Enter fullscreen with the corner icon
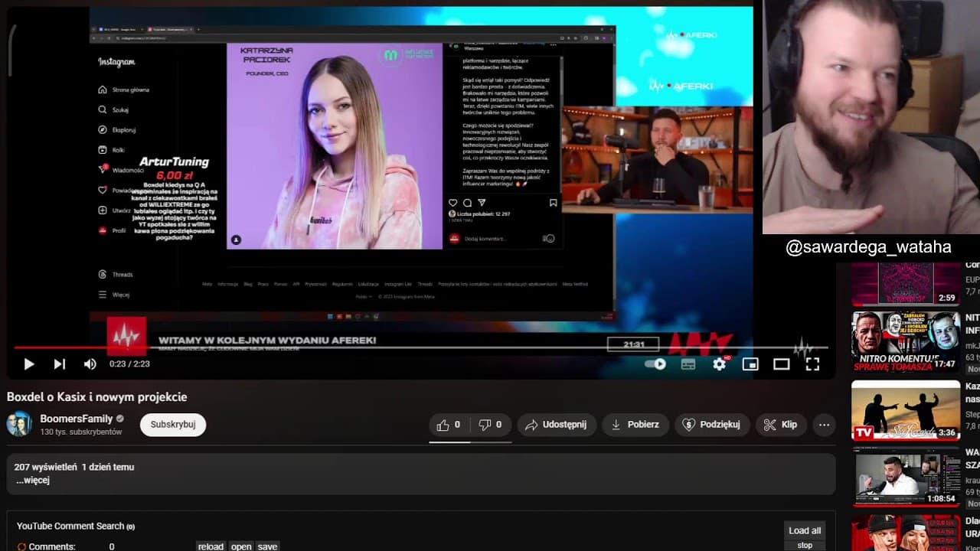Image resolution: width=980 pixels, height=551 pixels. [812, 364]
